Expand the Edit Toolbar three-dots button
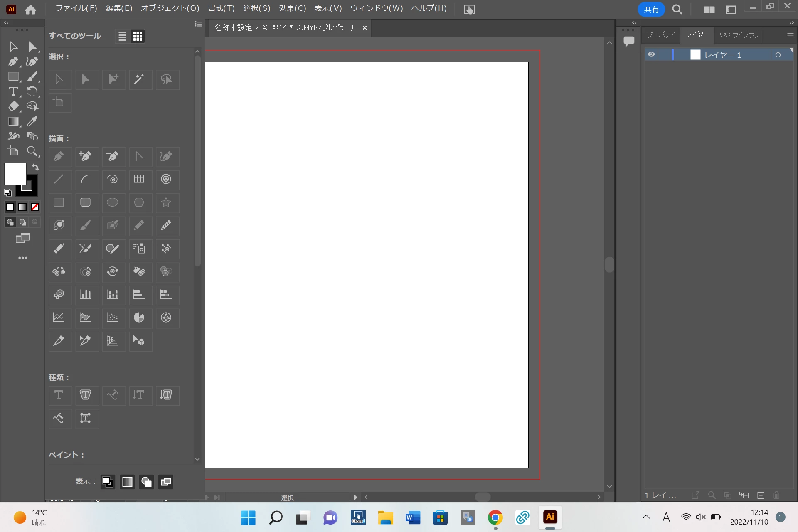 click(22, 258)
